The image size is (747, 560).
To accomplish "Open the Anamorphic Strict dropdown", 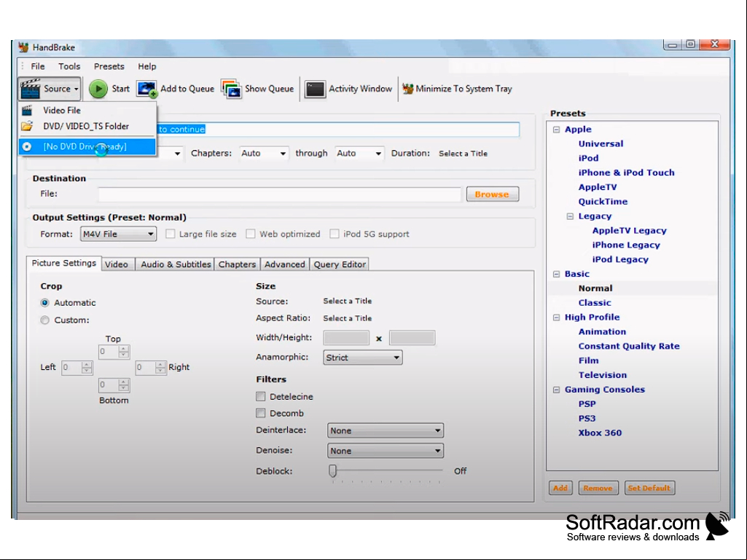I will click(362, 358).
